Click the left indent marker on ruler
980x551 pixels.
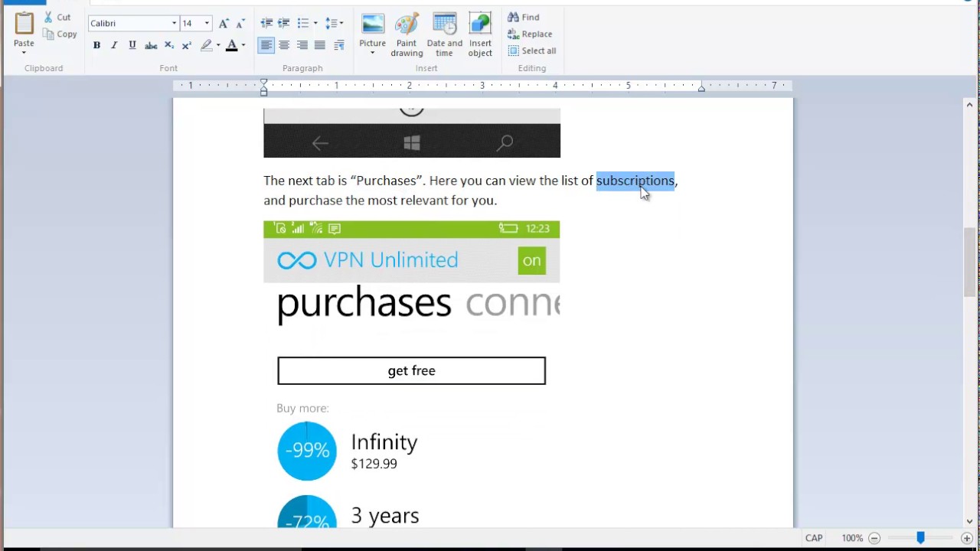point(263,87)
